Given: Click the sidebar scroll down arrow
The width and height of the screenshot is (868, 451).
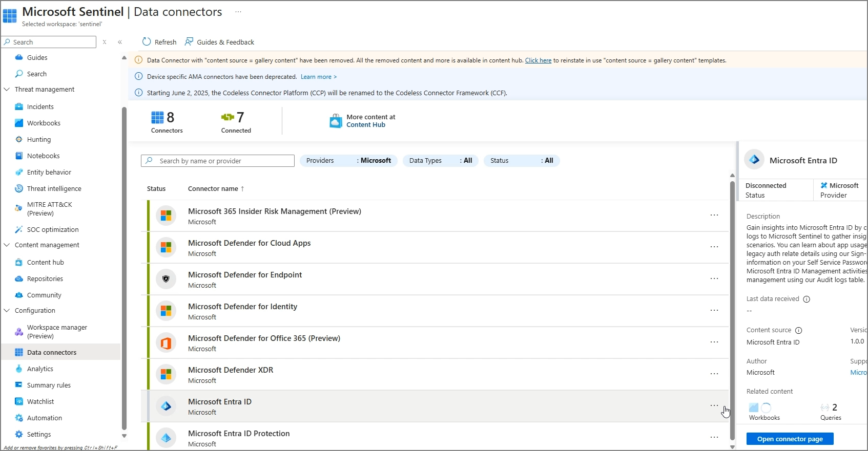Looking at the screenshot, I should (x=124, y=436).
